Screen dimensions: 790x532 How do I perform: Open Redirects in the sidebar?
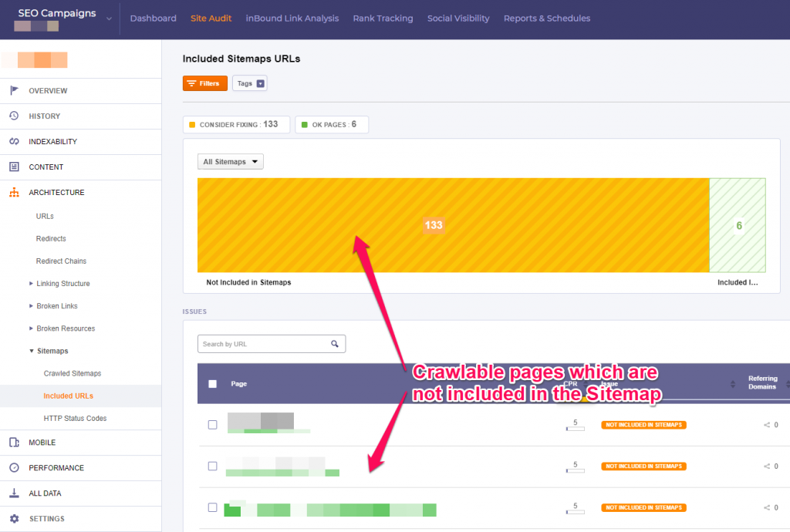(51, 238)
